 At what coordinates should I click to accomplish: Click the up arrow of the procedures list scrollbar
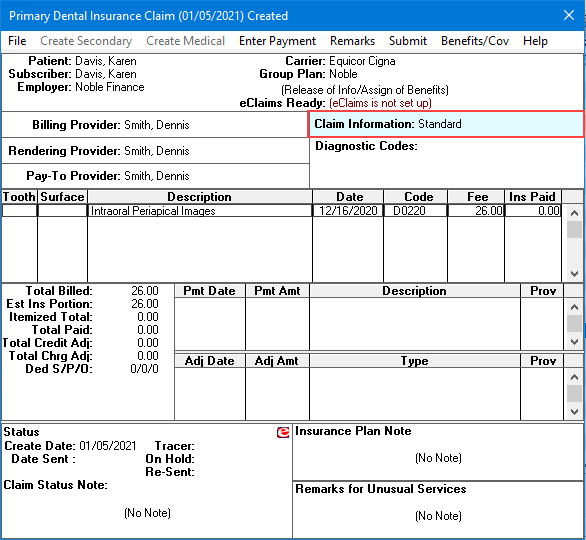574,213
